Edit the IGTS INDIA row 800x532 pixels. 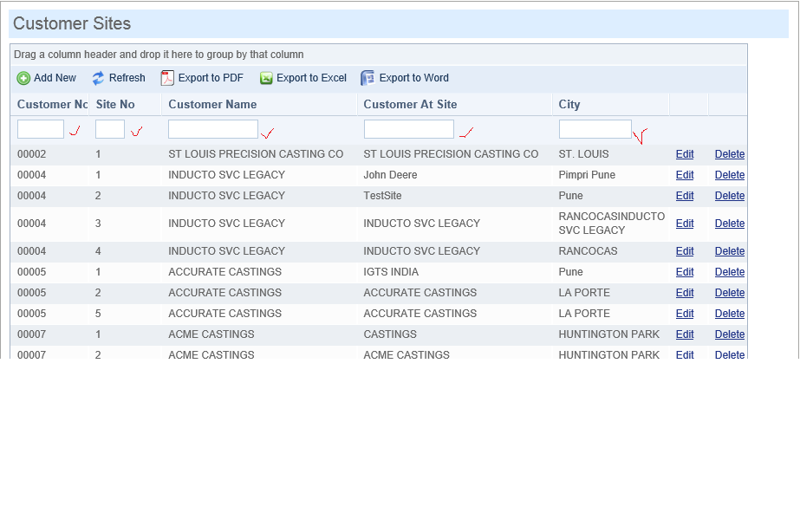click(x=685, y=272)
